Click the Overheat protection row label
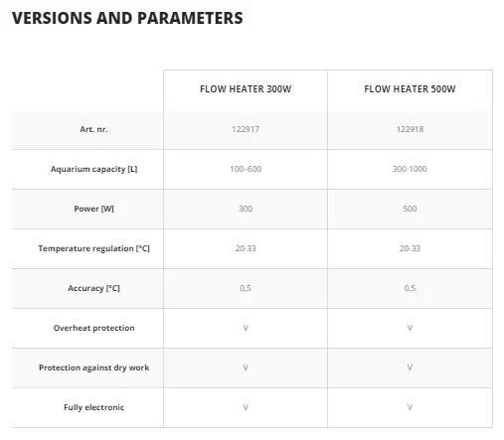504x440 pixels. click(93, 328)
